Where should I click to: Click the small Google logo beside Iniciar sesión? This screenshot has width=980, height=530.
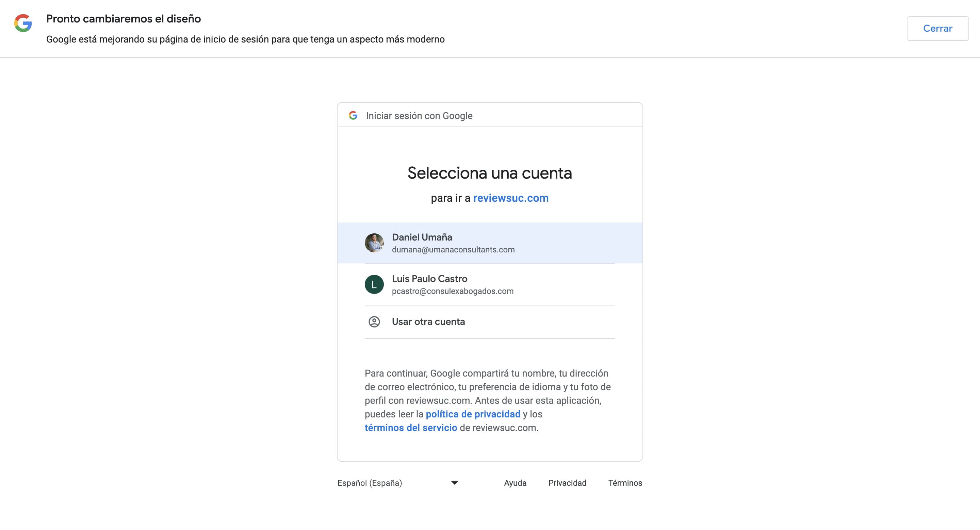point(353,116)
